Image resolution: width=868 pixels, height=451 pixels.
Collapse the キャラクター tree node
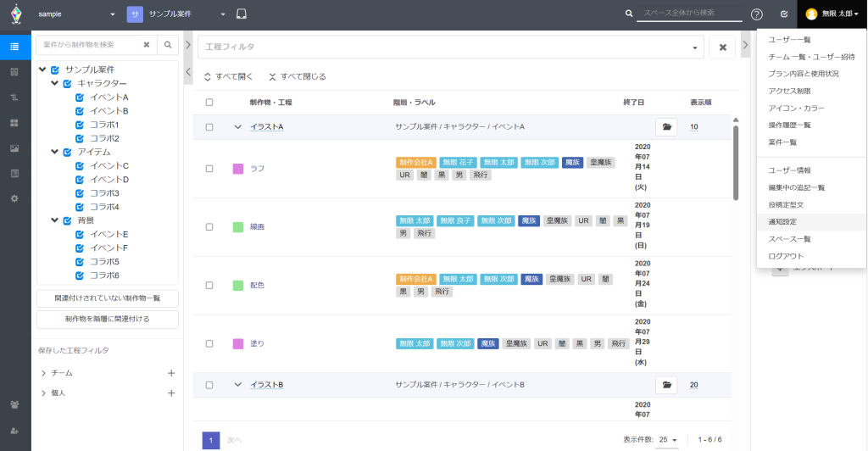coord(55,83)
